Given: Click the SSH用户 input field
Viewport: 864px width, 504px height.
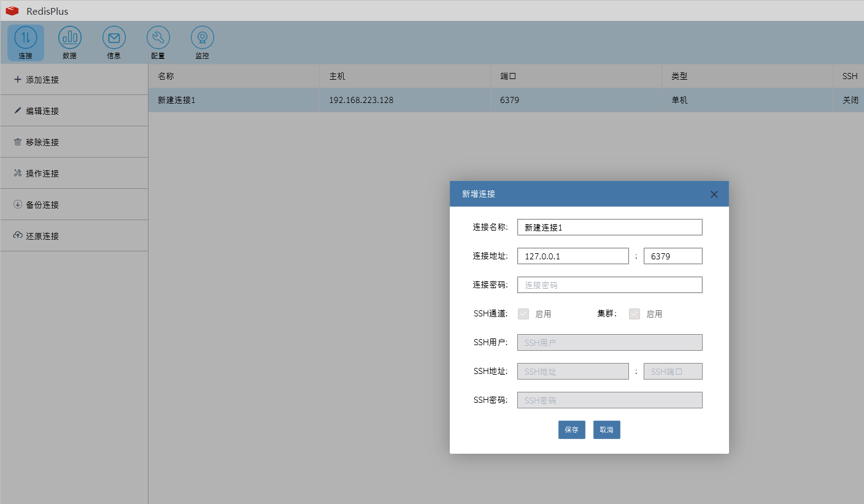Looking at the screenshot, I should pos(610,343).
